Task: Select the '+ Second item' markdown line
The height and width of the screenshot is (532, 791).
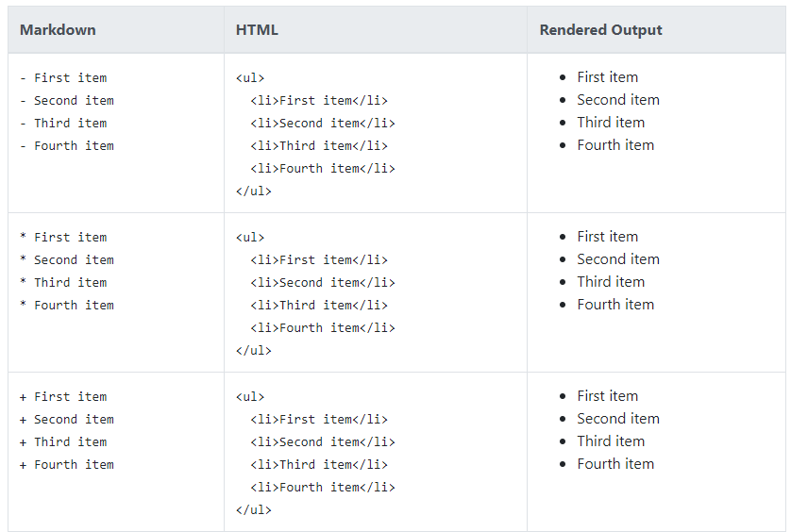Action: [x=67, y=420]
